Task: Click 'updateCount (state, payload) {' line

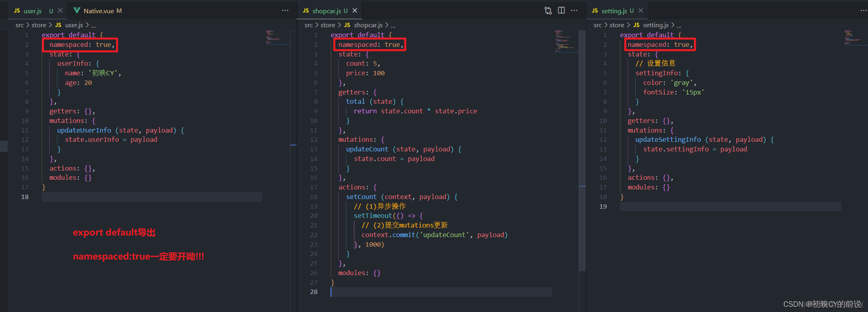Action: (x=404, y=149)
